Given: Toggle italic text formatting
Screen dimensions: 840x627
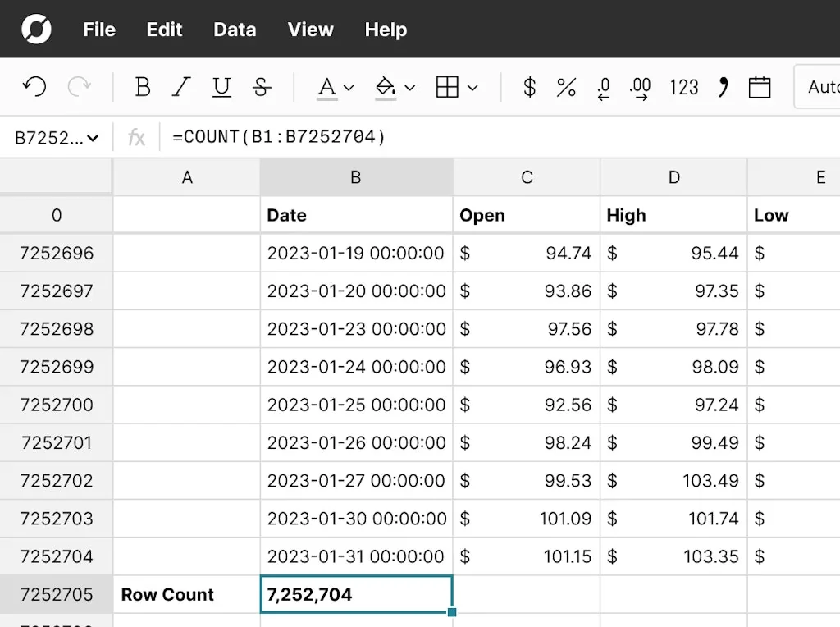Looking at the screenshot, I should (x=181, y=87).
